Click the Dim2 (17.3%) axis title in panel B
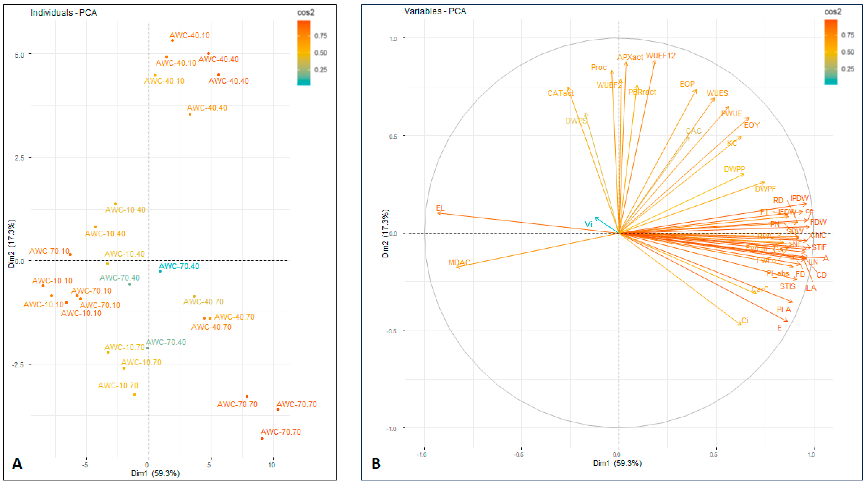 pos(385,234)
